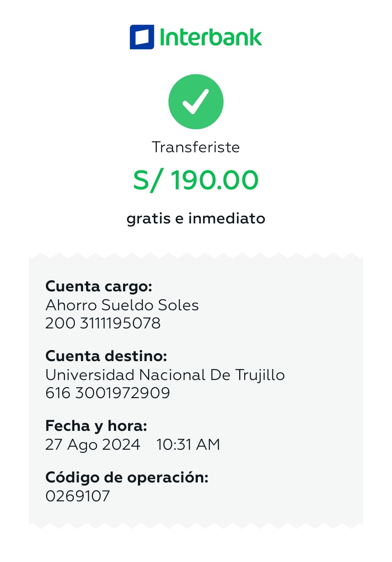Click the 'Fecha y hora:' label
Viewport: 392px width, 562px height.
point(96,426)
